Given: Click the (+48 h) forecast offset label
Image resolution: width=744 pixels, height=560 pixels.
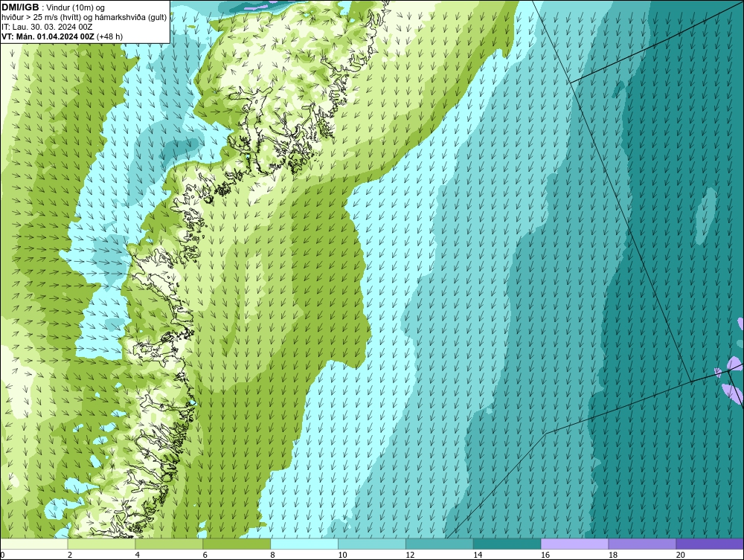Looking at the screenshot, I should [110, 36].
